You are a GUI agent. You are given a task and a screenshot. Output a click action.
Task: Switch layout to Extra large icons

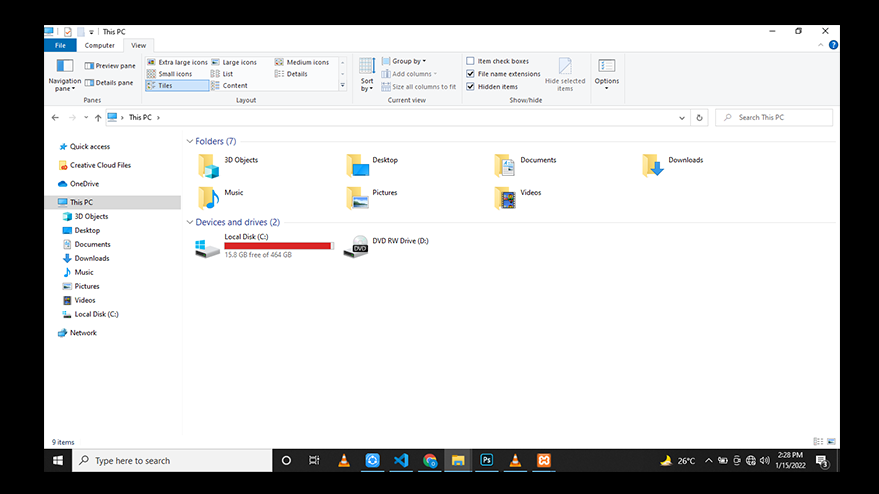point(177,62)
